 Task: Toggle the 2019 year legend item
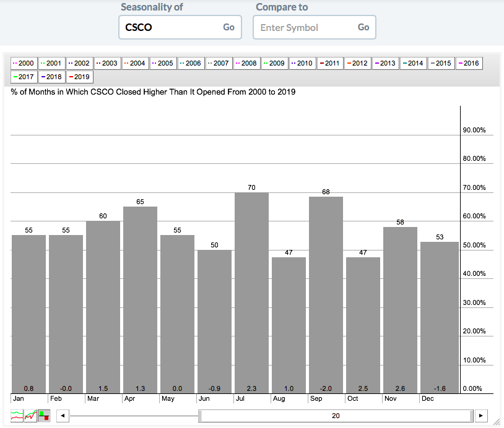tap(79, 77)
